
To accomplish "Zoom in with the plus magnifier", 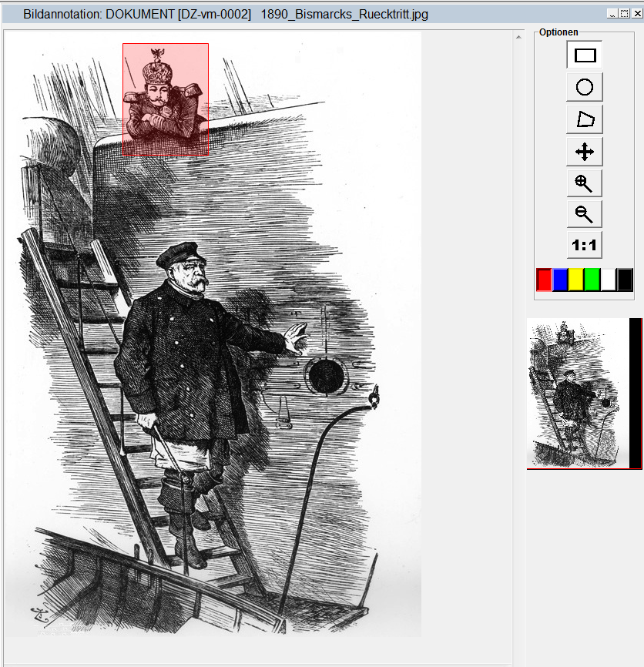I will 585,183.
